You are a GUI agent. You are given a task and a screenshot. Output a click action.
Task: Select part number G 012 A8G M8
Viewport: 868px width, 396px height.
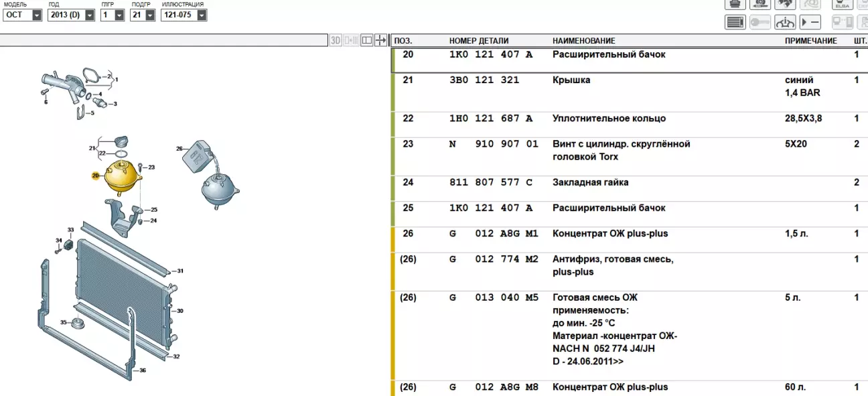pyautogui.click(x=494, y=387)
